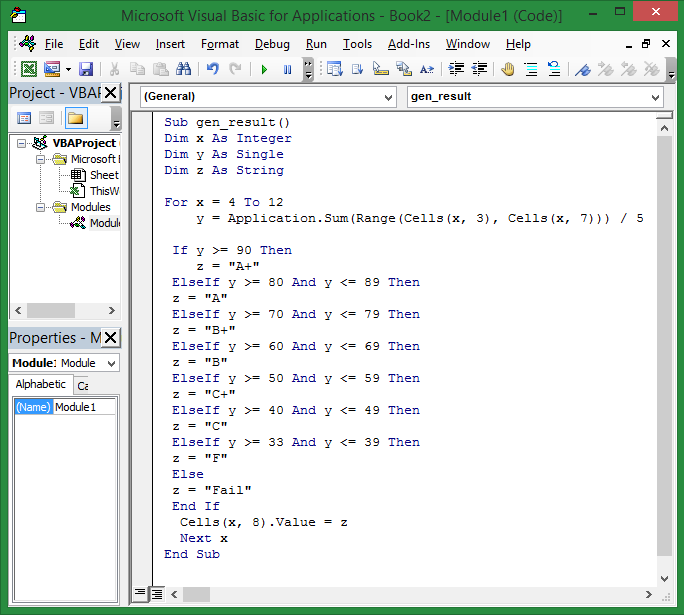
Task: Click the Insert UserForm toolbar icon
Action: [x=52, y=69]
